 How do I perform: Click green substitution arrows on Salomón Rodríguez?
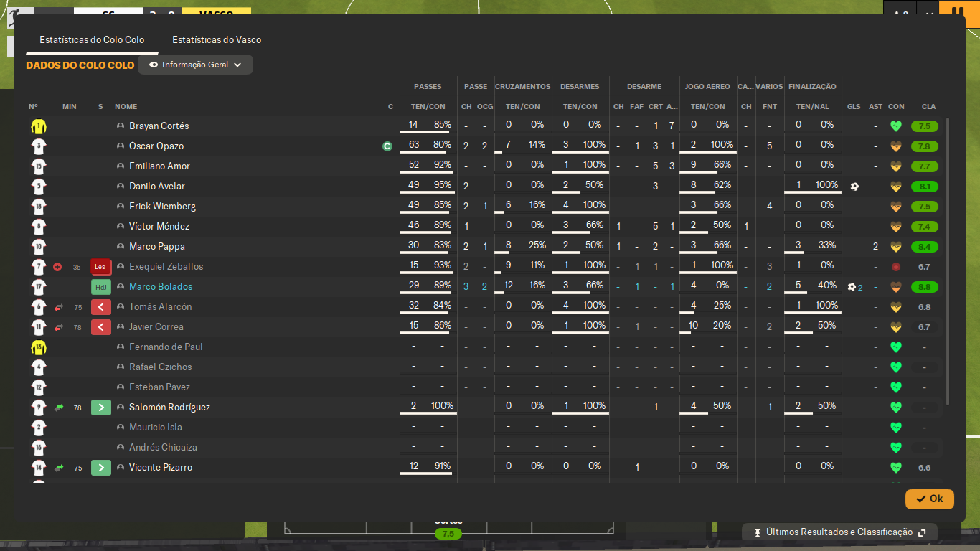click(59, 408)
